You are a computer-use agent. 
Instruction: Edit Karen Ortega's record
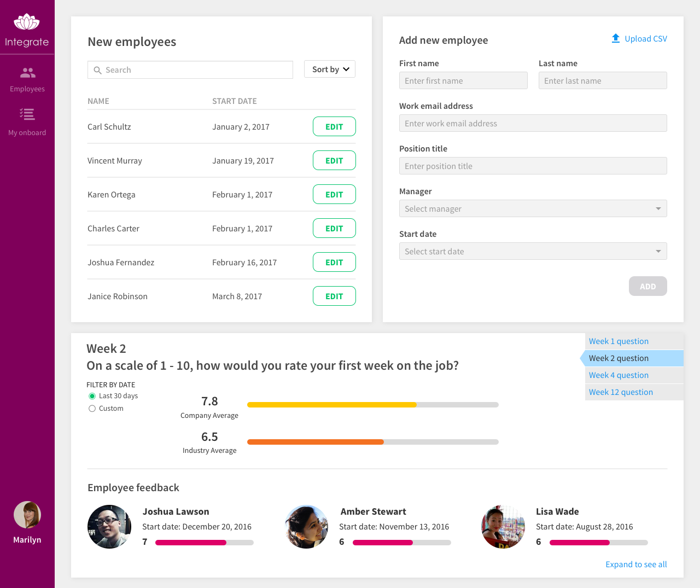(x=334, y=194)
